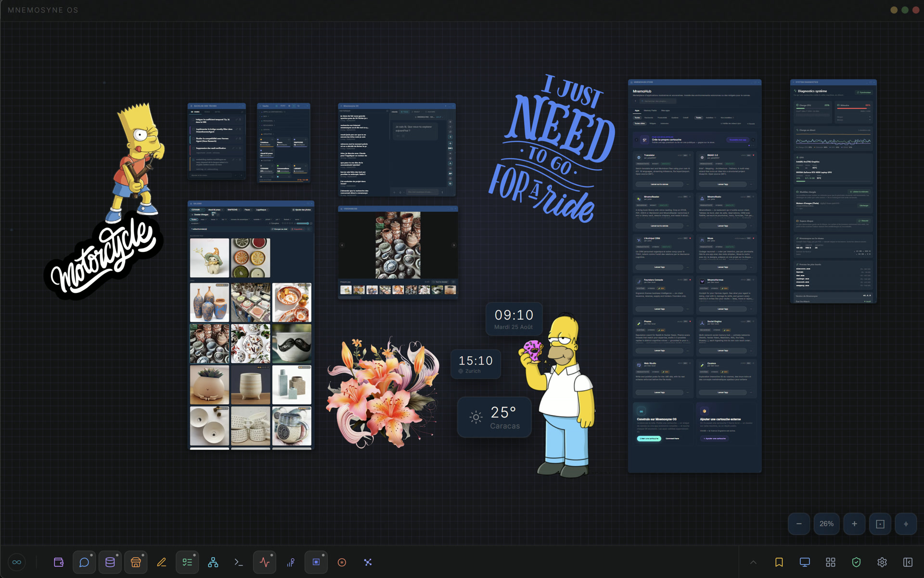Screen dimensions: 924x578
Task: Switch to Mes apps tab in MnemoHub
Action: pos(666,110)
